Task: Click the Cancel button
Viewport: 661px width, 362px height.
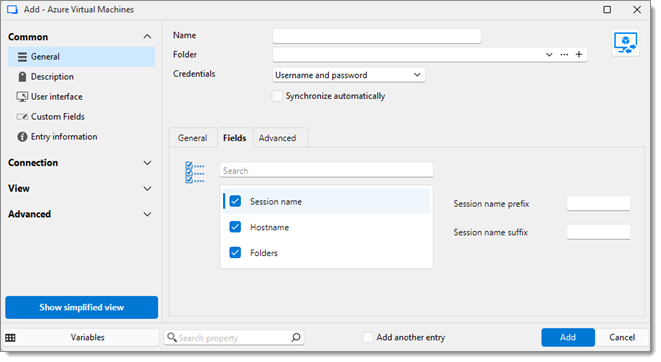Action: coord(622,337)
